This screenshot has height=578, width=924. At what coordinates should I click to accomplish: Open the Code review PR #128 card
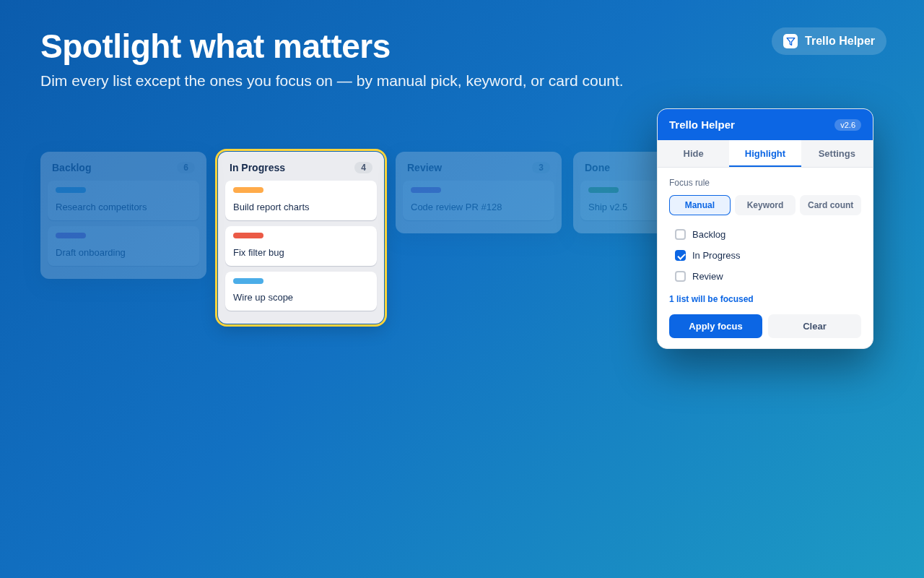click(x=479, y=201)
